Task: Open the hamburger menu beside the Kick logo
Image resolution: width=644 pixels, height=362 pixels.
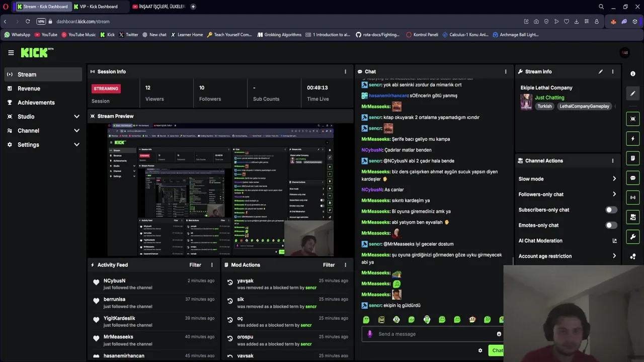Action: (x=11, y=52)
